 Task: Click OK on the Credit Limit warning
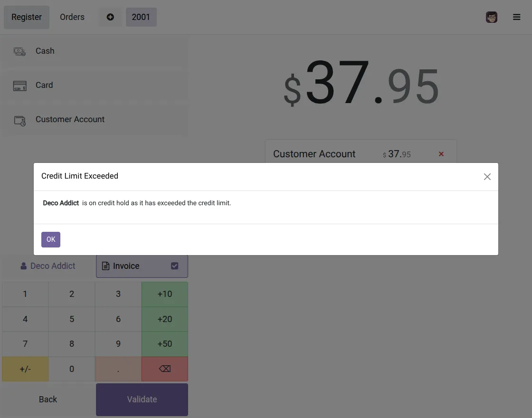click(50, 239)
